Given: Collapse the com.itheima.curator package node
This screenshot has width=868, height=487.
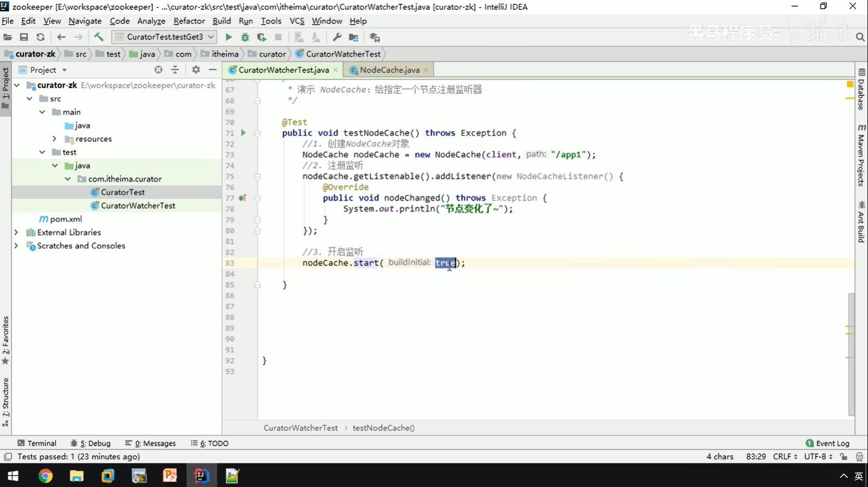Looking at the screenshot, I should (x=68, y=179).
